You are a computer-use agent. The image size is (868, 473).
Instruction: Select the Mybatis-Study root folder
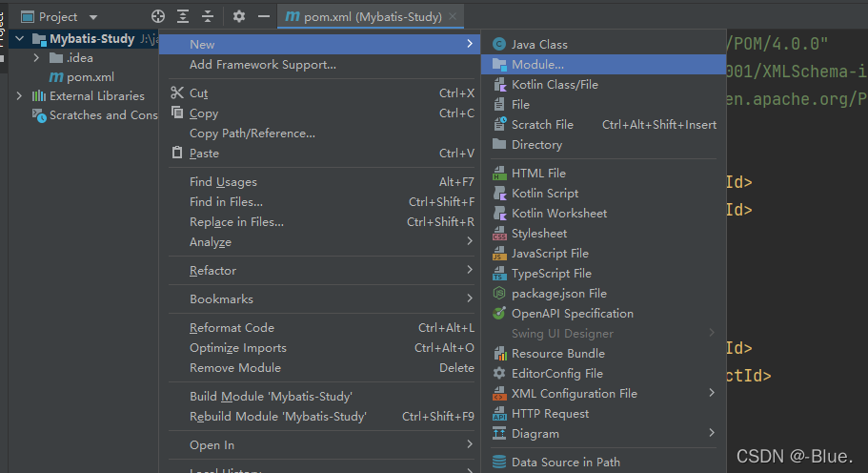[x=91, y=39]
